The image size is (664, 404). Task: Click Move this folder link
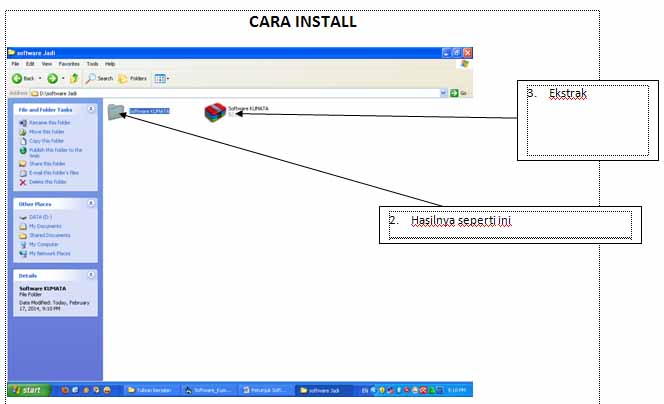click(47, 132)
